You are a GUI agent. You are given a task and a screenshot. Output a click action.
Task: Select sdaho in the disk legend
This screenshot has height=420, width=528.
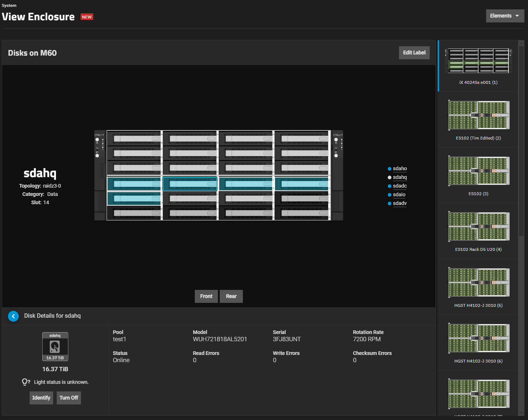tap(400, 169)
